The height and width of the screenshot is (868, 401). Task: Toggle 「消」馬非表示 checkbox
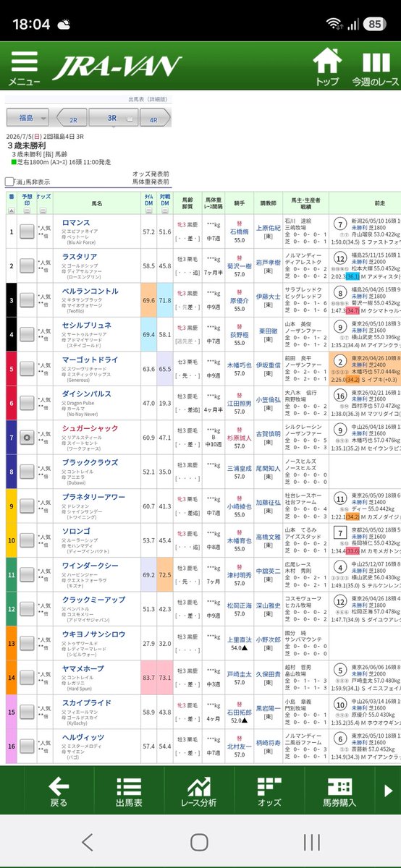[9, 182]
